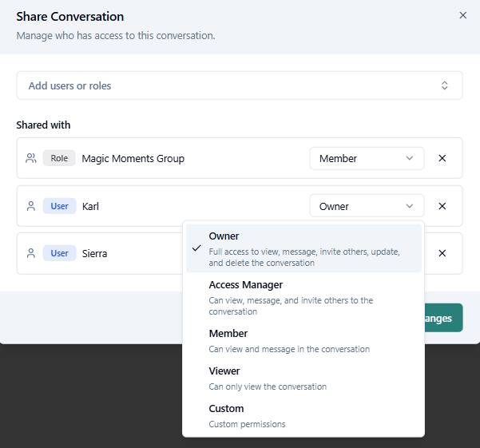Screen dimensions: 480x448
Task: Remove Sierra using the X icon
Action: click(442, 253)
